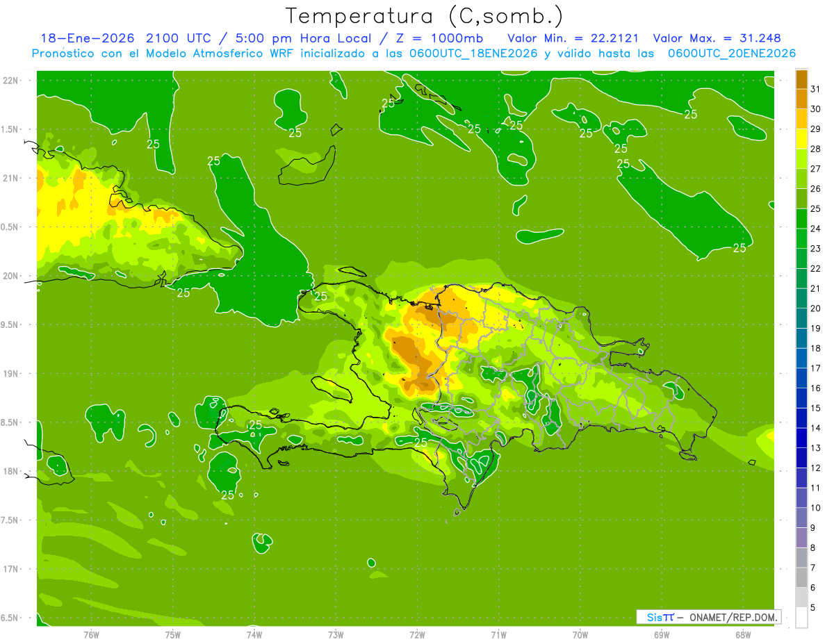Click the '76W' longitude axis label
The height and width of the screenshot is (644, 834).
tap(91, 635)
